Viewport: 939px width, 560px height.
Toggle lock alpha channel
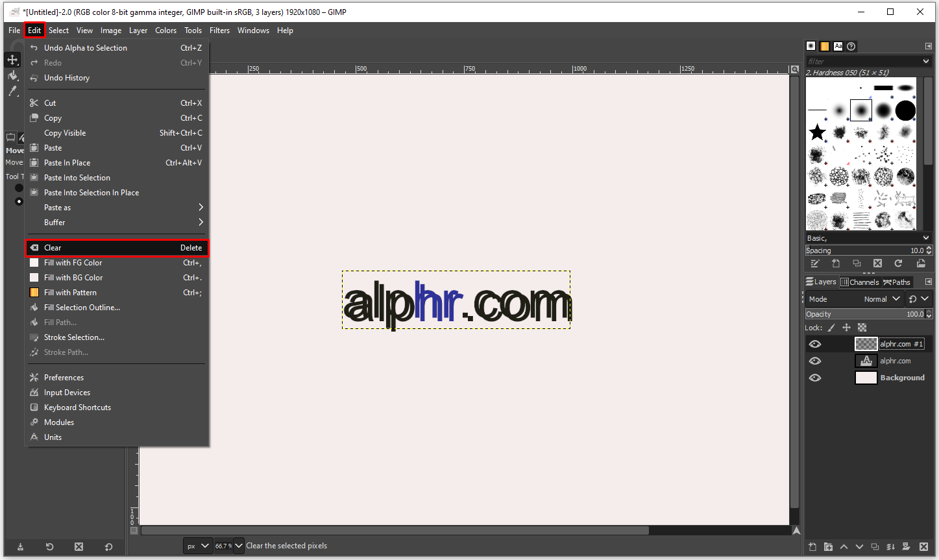click(x=862, y=328)
